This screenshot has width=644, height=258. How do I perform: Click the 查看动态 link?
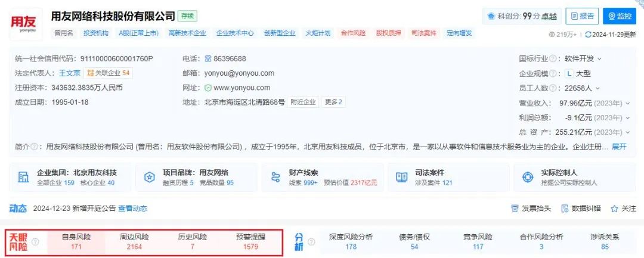click(132, 209)
